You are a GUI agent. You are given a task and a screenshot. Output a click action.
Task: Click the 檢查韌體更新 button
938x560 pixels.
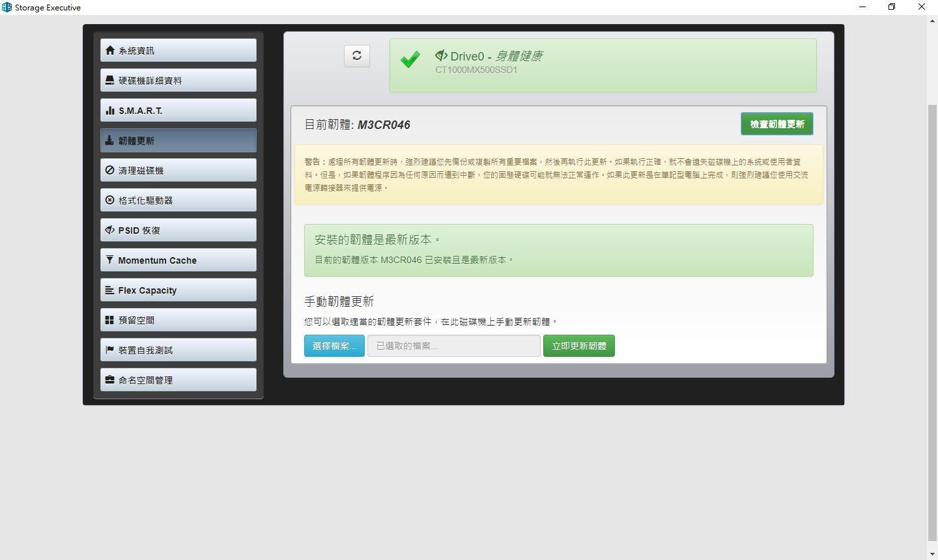tap(776, 124)
